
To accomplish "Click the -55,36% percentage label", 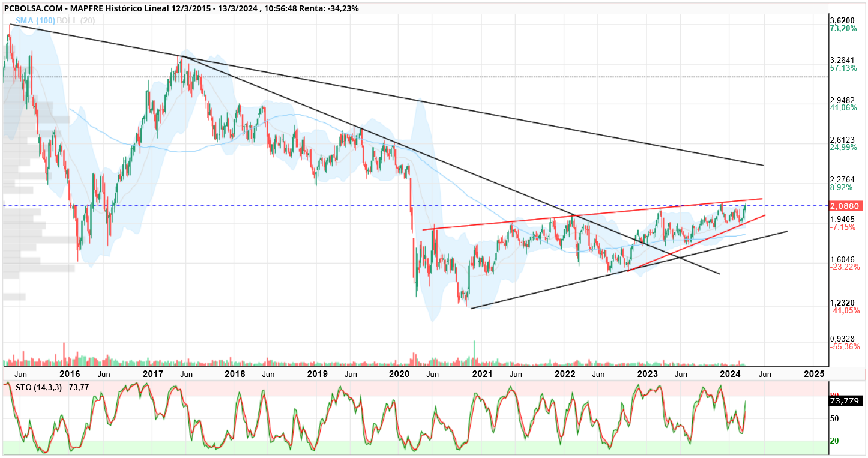I will [x=845, y=347].
